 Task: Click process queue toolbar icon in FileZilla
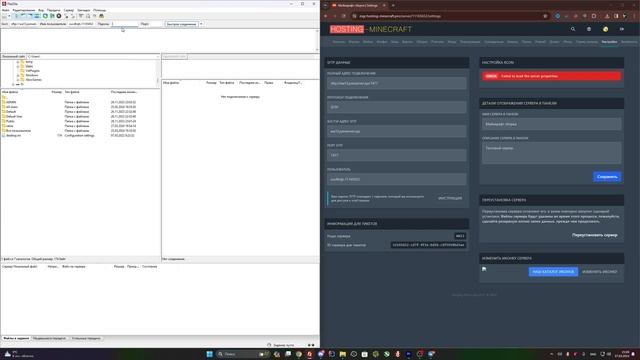(x=52, y=16)
